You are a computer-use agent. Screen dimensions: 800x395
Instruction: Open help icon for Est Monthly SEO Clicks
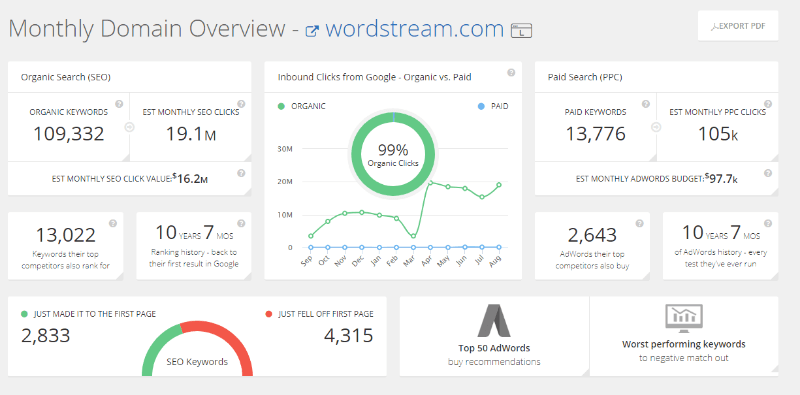click(241, 104)
